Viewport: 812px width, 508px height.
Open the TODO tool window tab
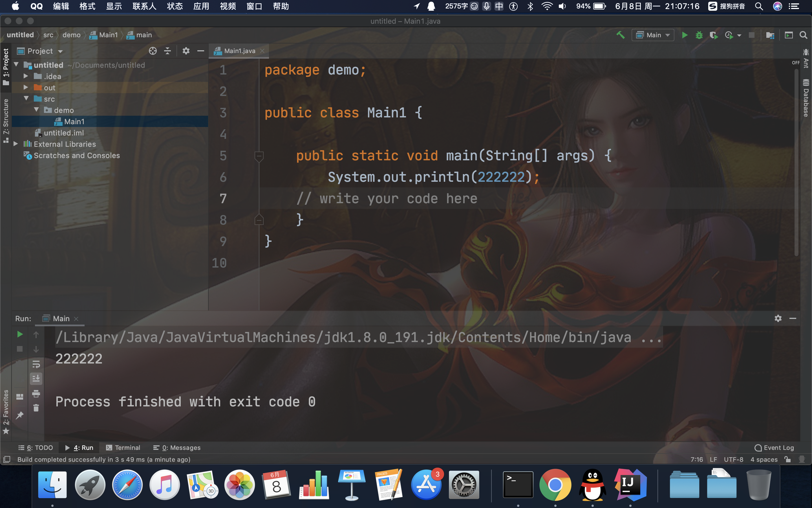36,448
